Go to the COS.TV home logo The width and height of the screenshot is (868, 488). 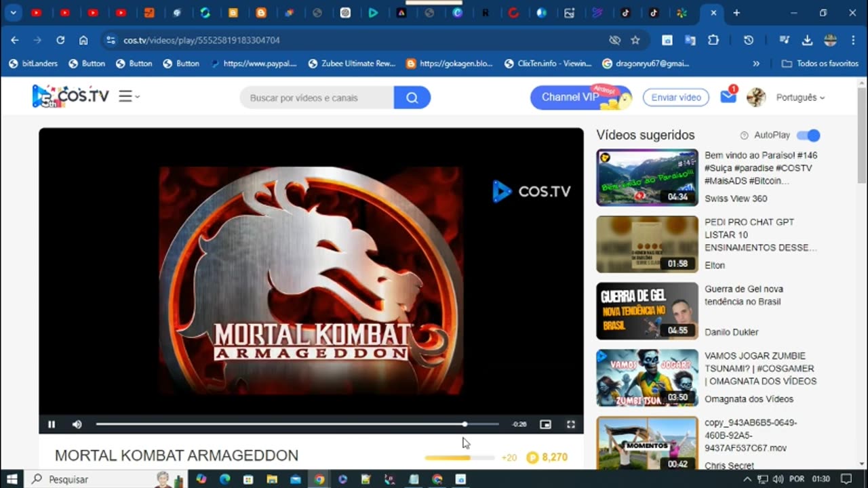71,96
